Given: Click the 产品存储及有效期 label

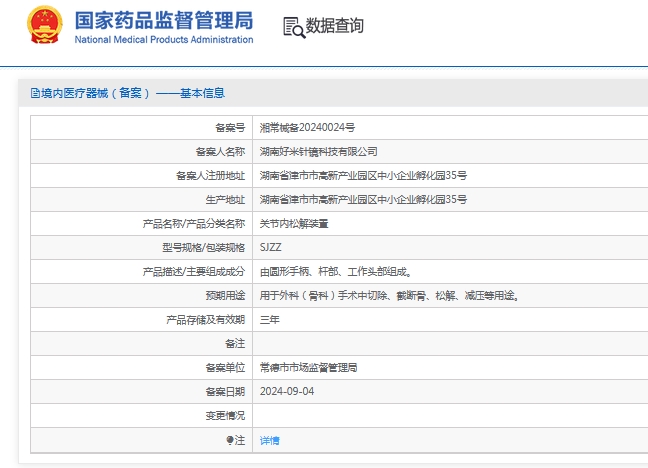Looking at the screenshot, I should tap(206, 320).
